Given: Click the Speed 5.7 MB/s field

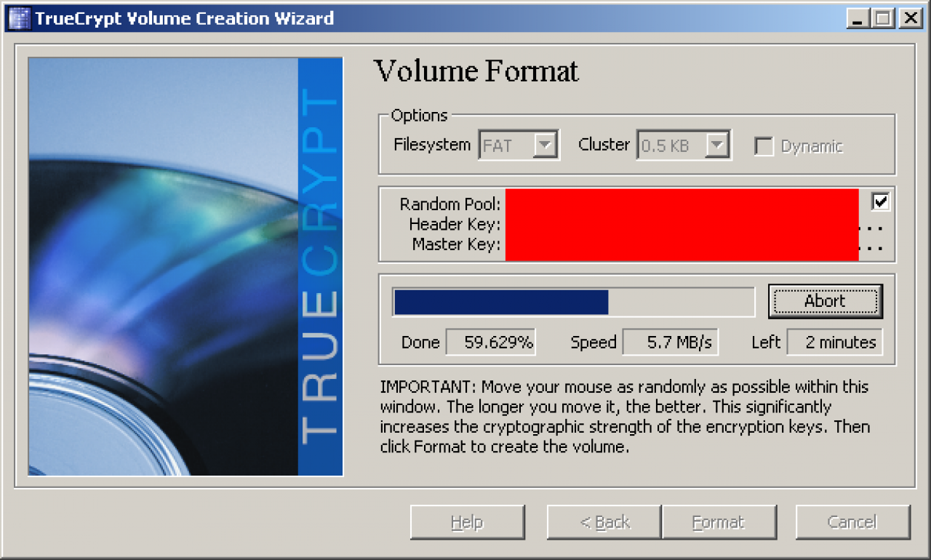Looking at the screenshot, I should (x=671, y=343).
